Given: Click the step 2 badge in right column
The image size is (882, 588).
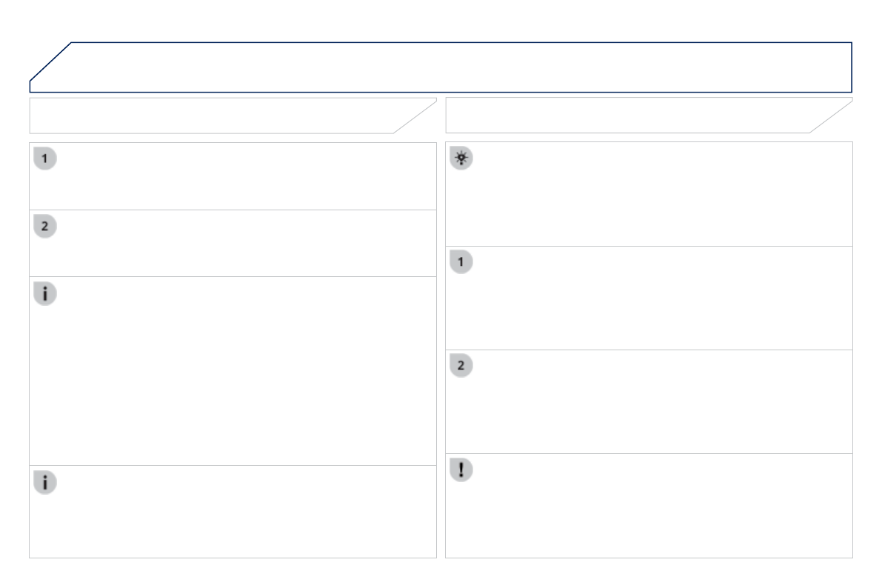Looking at the screenshot, I should click(x=461, y=367).
